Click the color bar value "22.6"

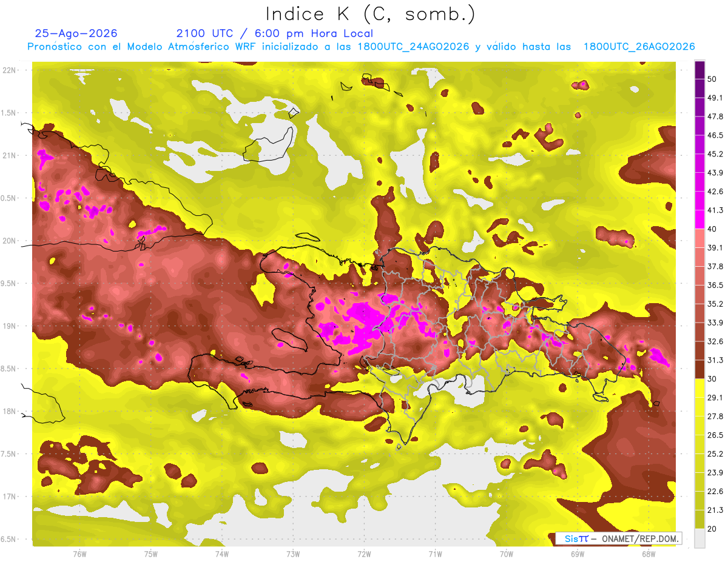715,491
